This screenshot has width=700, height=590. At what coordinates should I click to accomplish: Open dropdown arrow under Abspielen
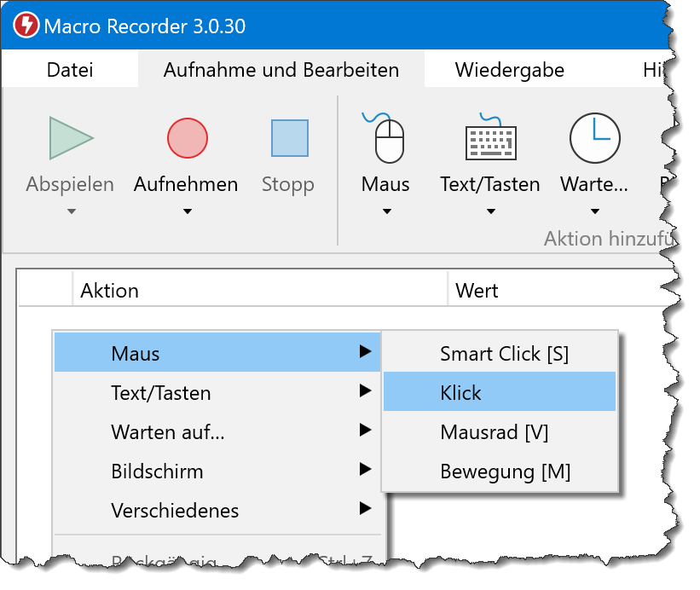[71, 212]
